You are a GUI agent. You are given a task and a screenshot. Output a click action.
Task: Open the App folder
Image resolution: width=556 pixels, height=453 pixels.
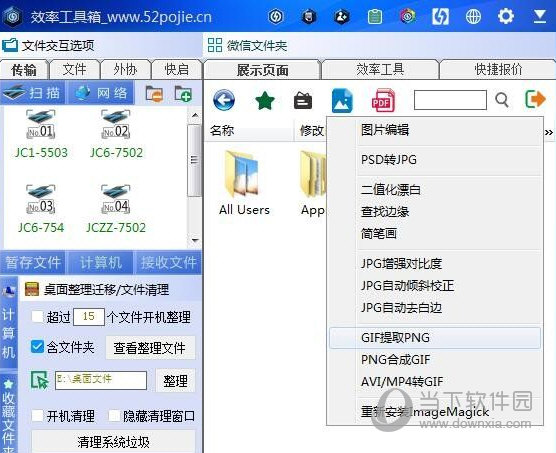313,183
